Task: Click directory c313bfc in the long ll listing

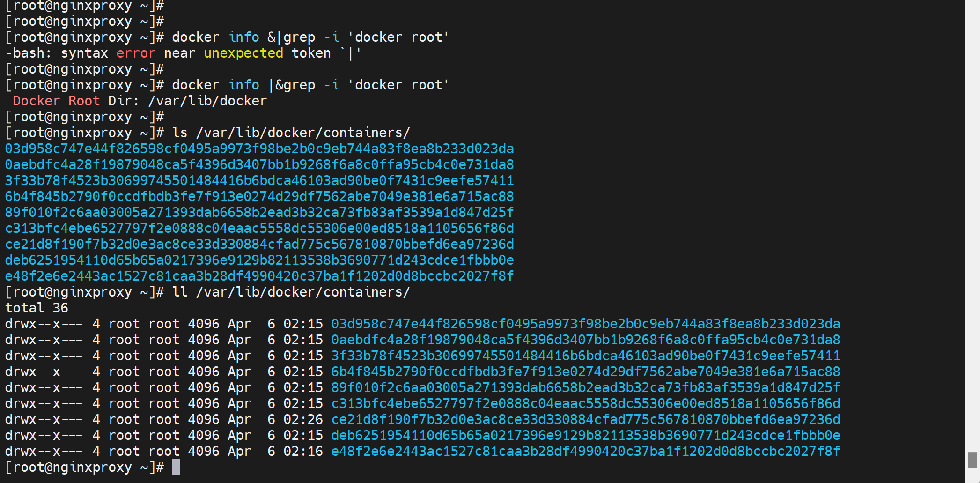Action: [585, 403]
